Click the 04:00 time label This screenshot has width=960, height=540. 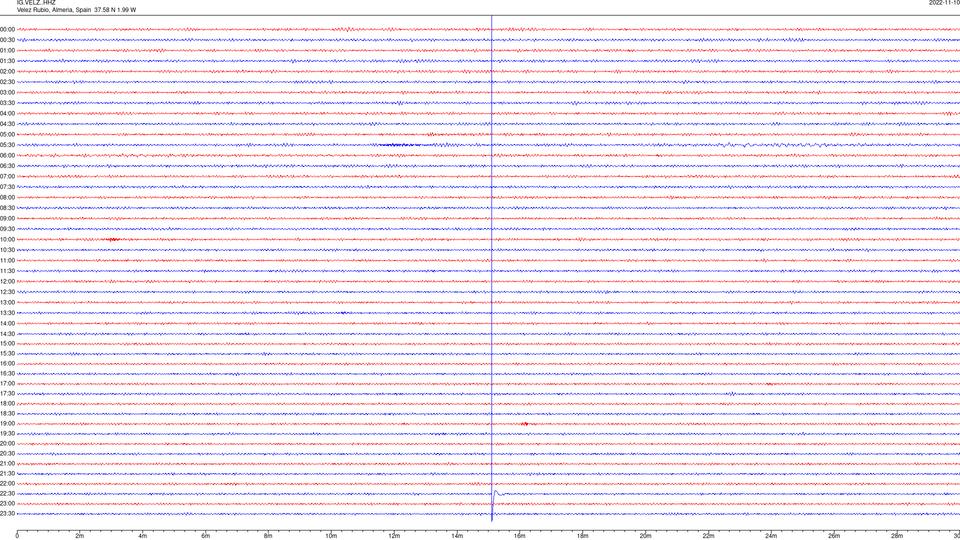[7, 113]
